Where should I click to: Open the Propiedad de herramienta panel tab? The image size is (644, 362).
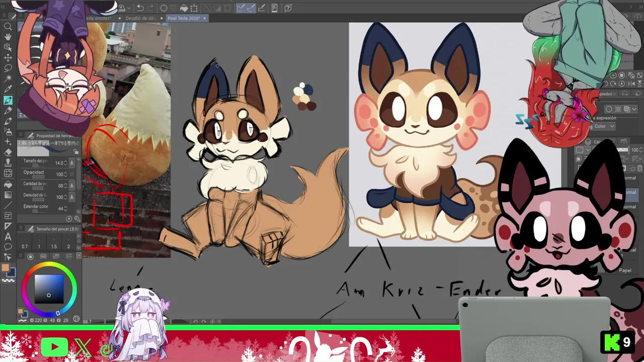coord(53,136)
